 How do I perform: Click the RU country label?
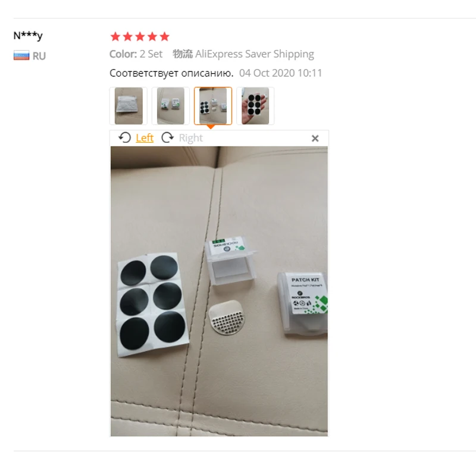tap(39, 56)
